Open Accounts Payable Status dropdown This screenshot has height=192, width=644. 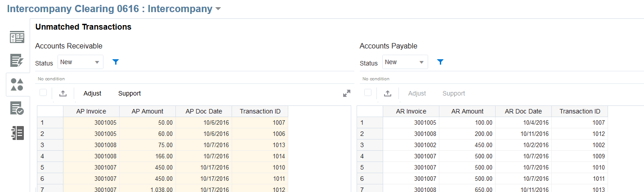(405, 62)
